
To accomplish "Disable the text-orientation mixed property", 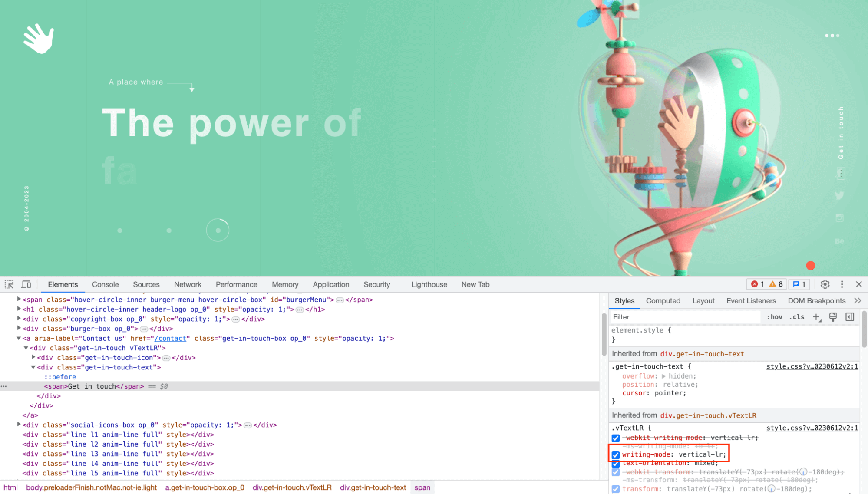I will coord(616,464).
